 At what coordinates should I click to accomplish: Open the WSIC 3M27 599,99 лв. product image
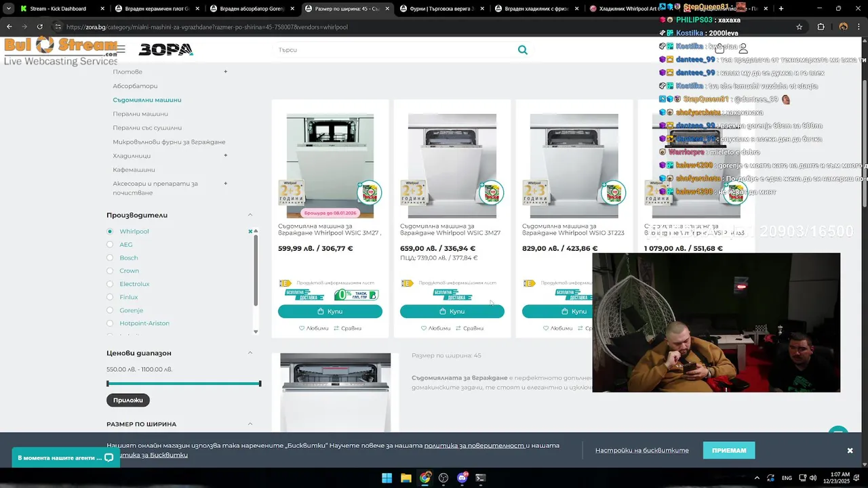click(330, 165)
